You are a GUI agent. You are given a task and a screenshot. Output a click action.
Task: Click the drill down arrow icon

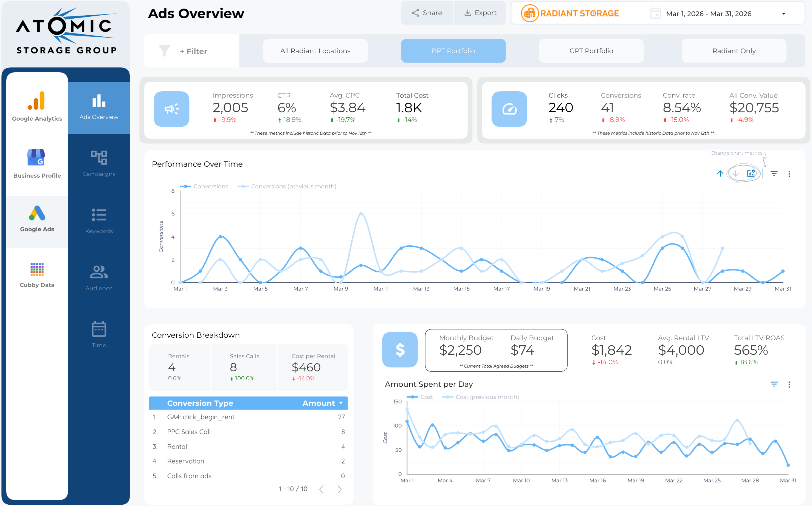735,173
